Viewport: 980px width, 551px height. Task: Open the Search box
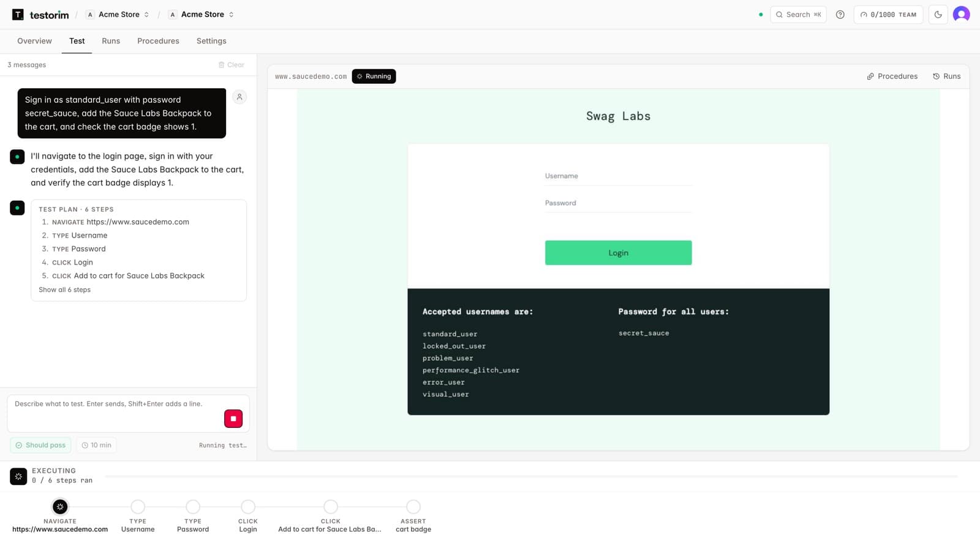(x=798, y=15)
